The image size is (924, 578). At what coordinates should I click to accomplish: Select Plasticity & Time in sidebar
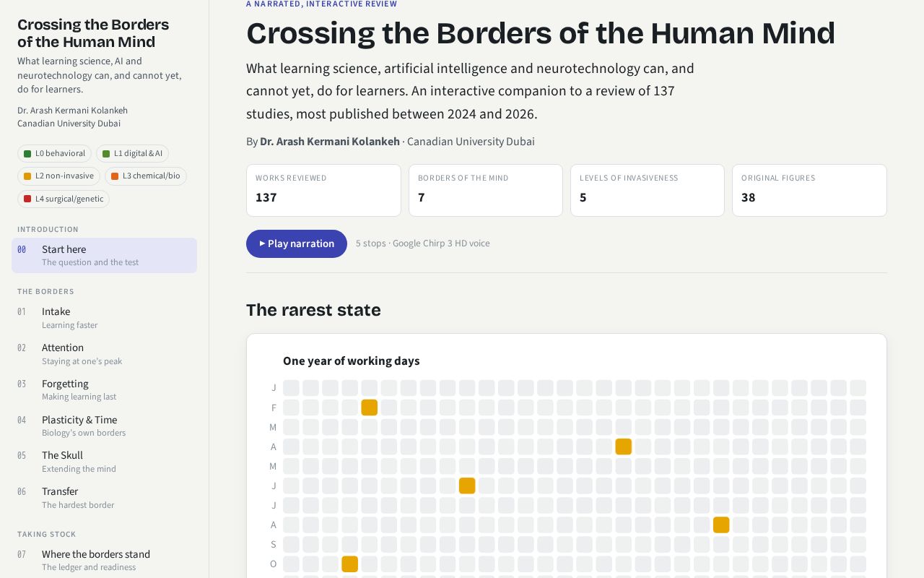point(104,426)
